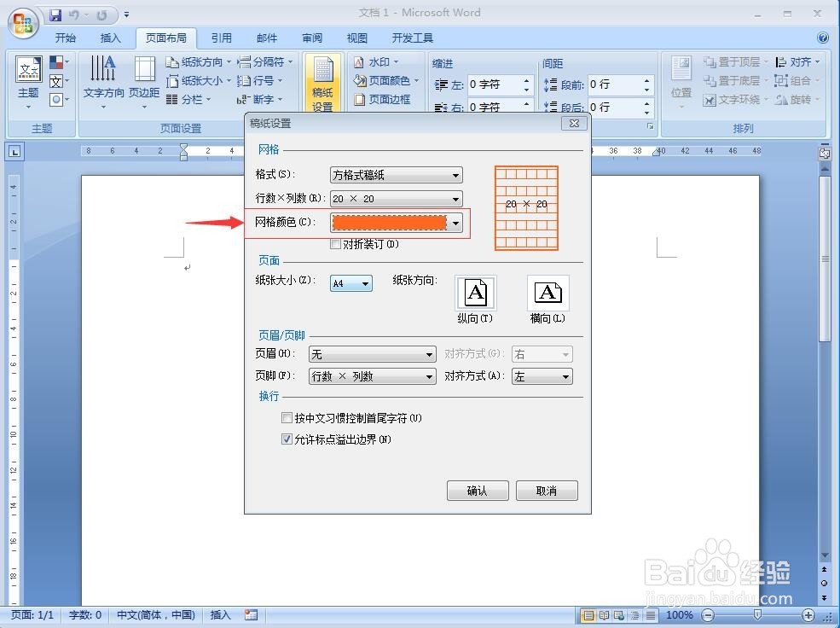Click 取消 button in dialog

pos(547,491)
